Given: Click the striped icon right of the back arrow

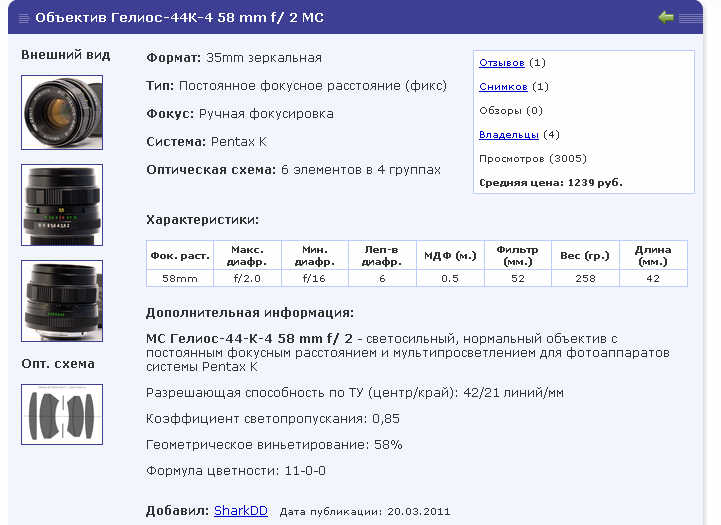Looking at the screenshot, I should pyautogui.click(x=690, y=17).
